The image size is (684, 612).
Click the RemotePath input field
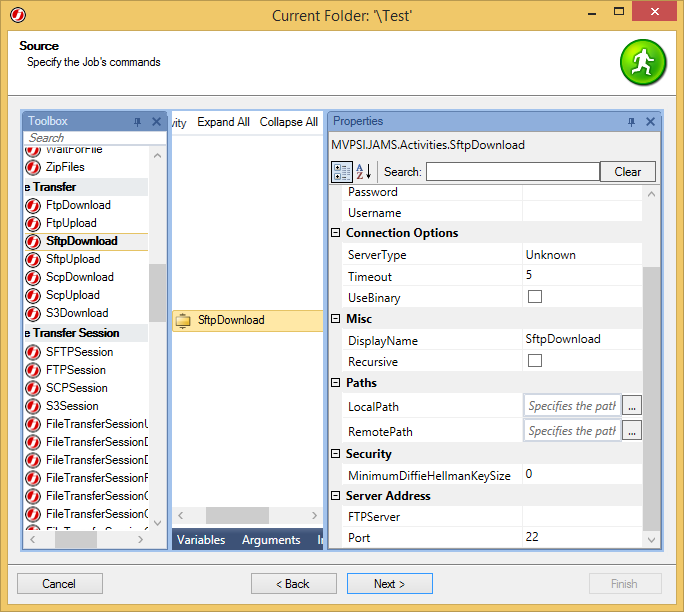(572, 431)
